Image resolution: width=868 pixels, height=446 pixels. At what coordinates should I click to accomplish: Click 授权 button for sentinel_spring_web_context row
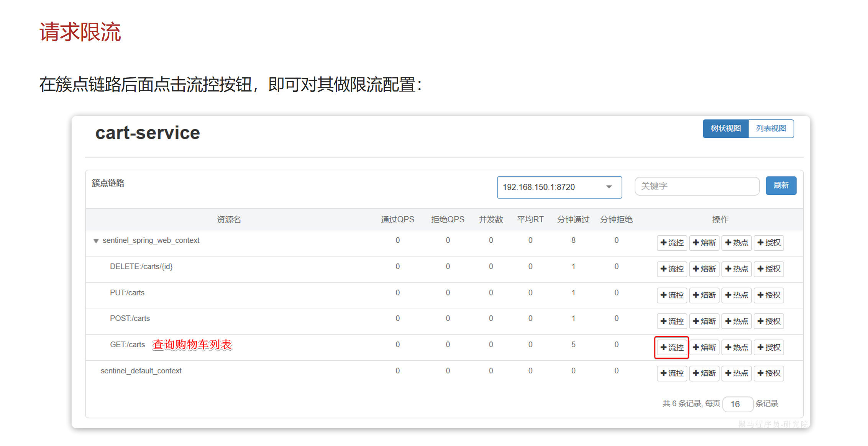(769, 243)
